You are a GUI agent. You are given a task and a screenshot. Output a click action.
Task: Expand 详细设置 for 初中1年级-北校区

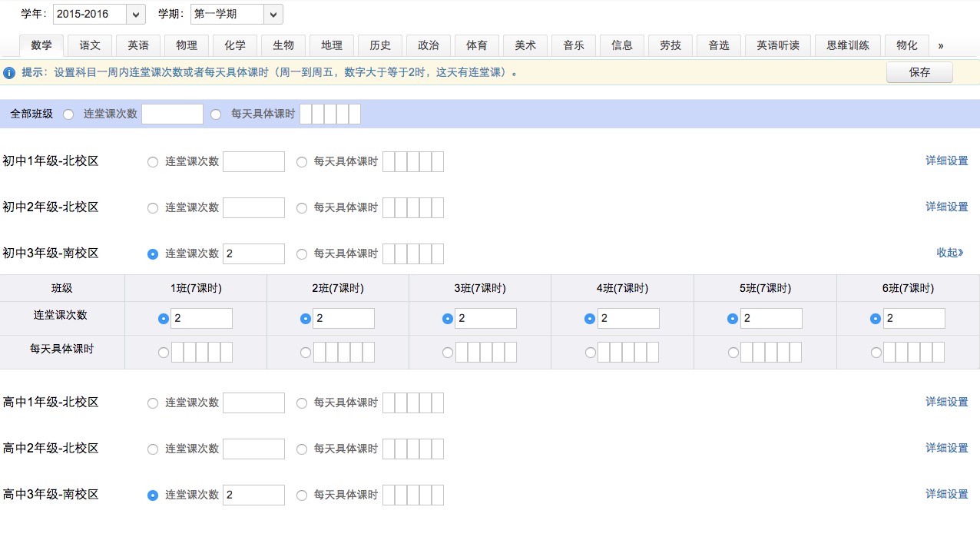point(947,161)
